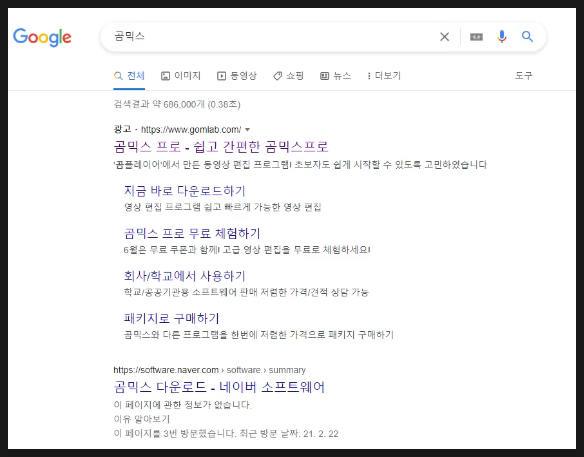Open the 회사/학교에서 사용하기 link
This screenshot has width=584, height=457.
pos(185,276)
